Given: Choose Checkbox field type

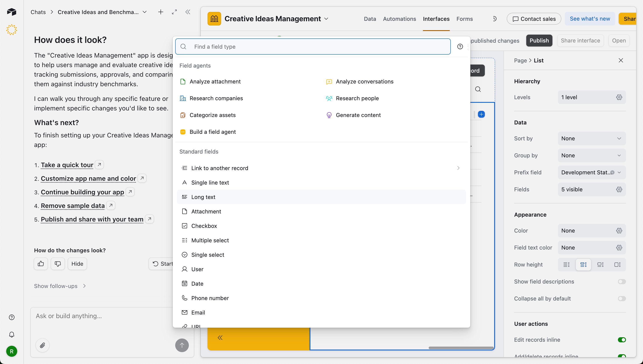Looking at the screenshot, I should (x=321, y=226).
